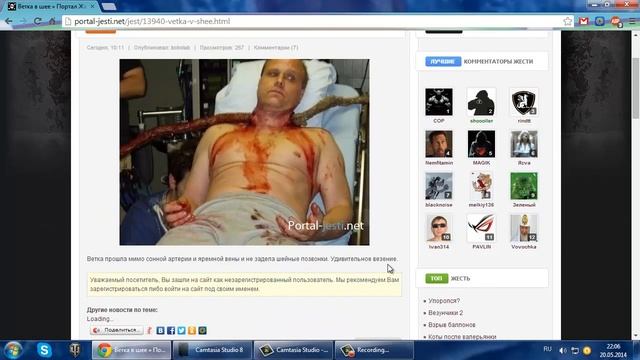Share the post on Facebook
The image size is (640, 360).
point(171,330)
